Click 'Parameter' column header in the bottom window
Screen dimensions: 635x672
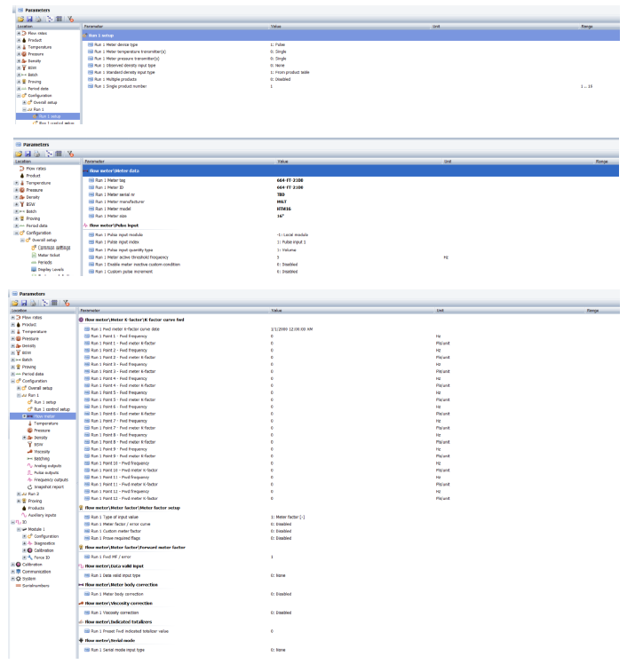point(90,311)
